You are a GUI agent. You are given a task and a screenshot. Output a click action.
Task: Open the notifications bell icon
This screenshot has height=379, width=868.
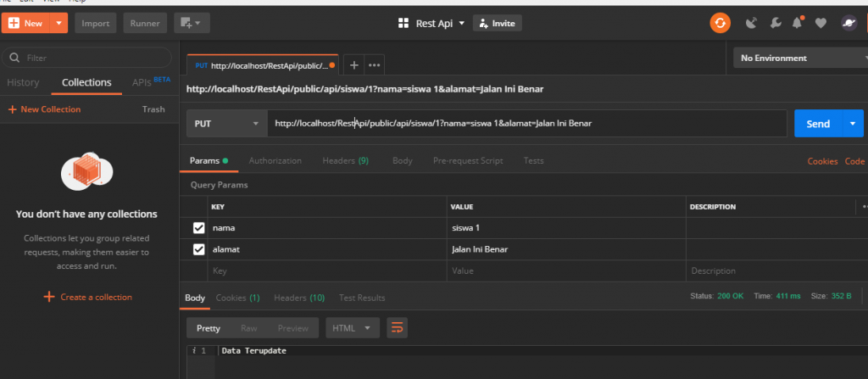tap(798, 24)
